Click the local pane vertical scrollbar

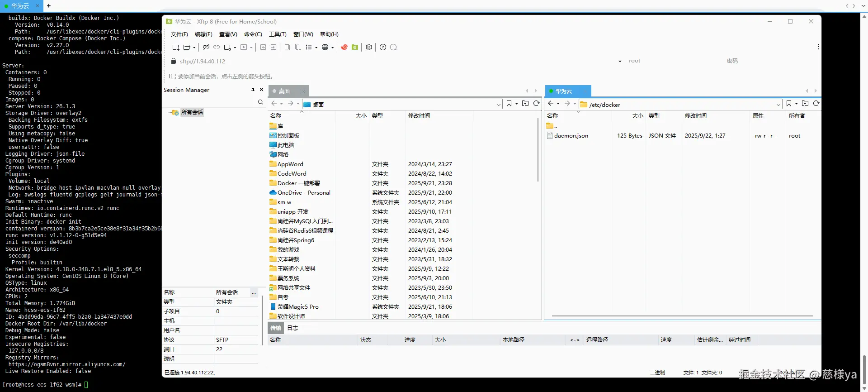(538, 149)
